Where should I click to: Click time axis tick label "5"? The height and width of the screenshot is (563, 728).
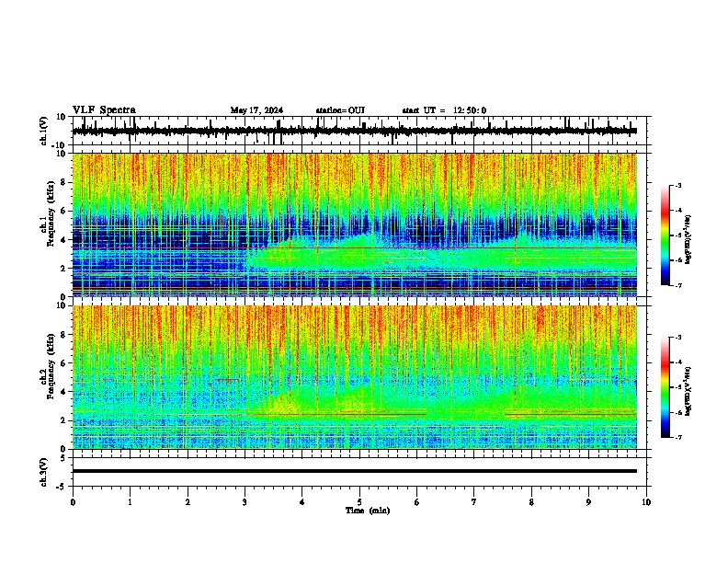359,502
